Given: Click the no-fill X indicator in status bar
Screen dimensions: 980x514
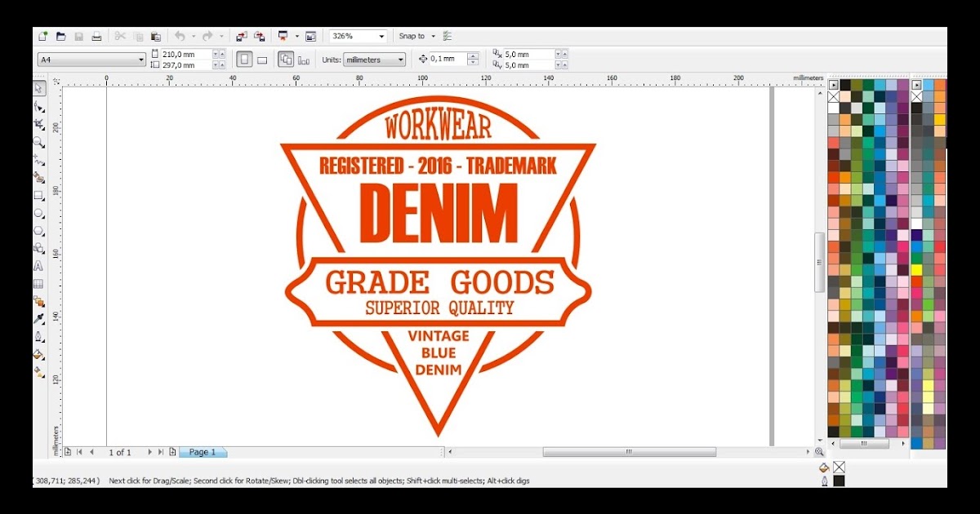Looking at the screenshot, I should pyautogui.click(x=839, y=467).
